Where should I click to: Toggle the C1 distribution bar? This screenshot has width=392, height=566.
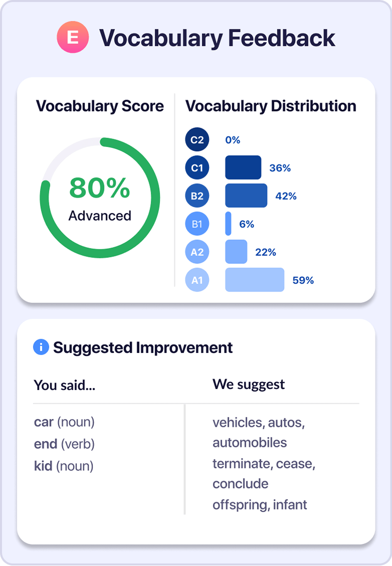243,167
